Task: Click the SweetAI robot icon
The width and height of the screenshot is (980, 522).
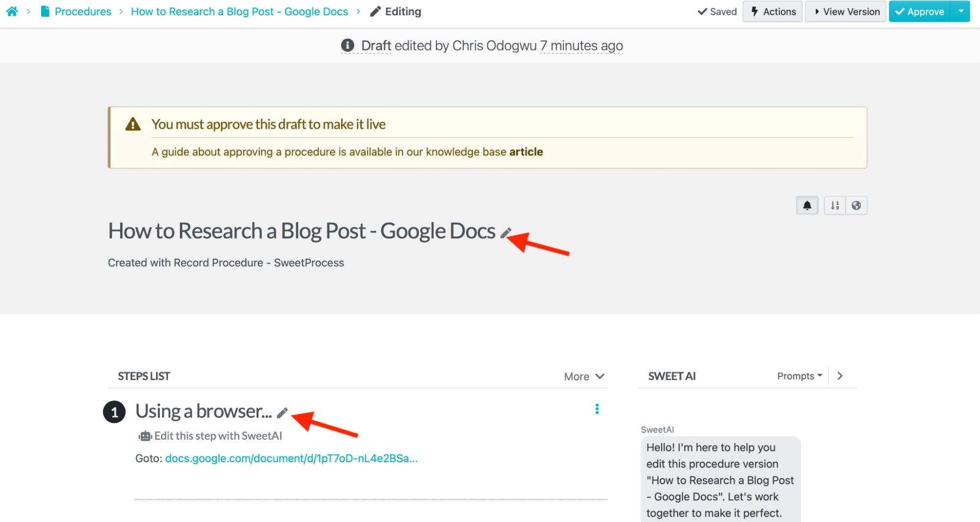Action: (x=145, y=436)
